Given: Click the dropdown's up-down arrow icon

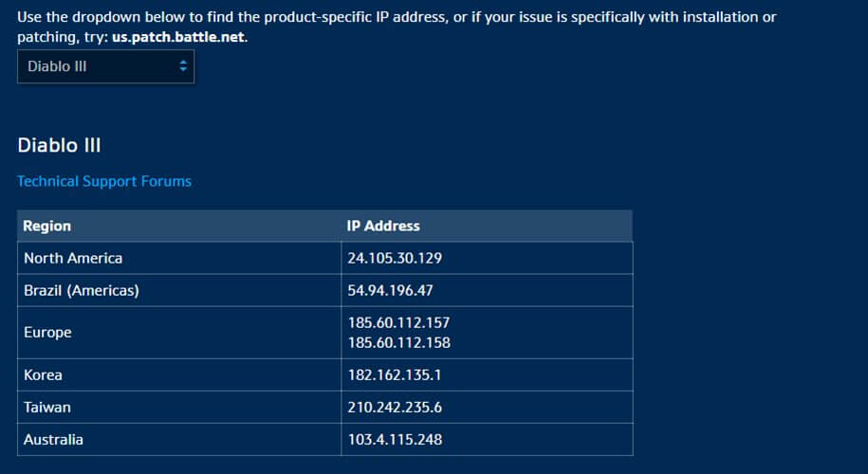Looking at the screenshot, I should point(184,66).
